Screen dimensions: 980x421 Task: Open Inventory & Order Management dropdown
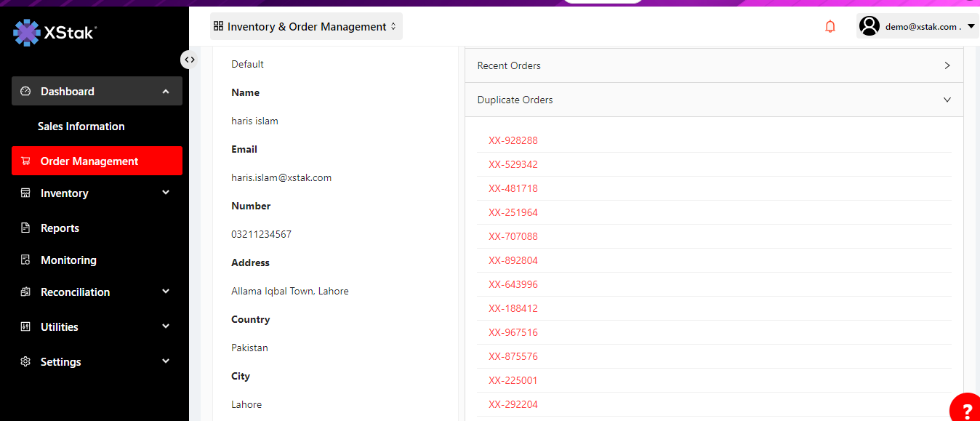point(306,27)
